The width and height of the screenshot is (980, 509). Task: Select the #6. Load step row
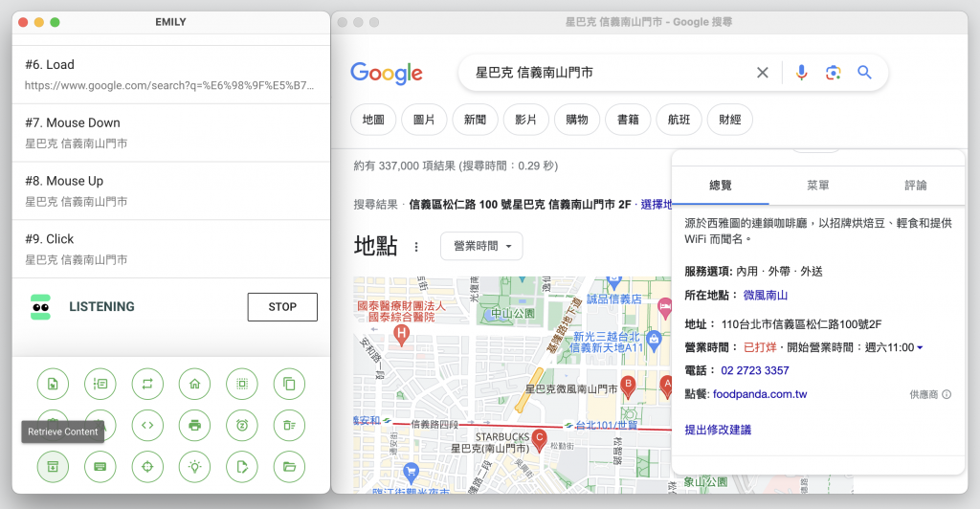[170, 75]
